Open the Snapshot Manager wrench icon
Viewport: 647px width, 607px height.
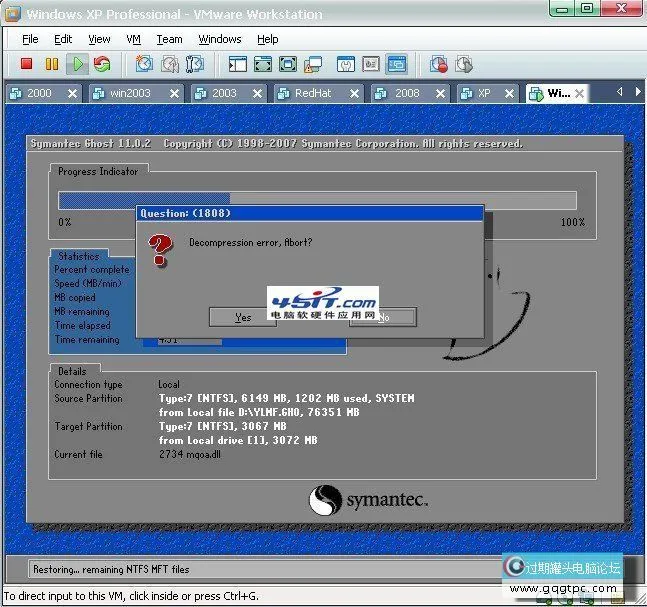[194, 64]
